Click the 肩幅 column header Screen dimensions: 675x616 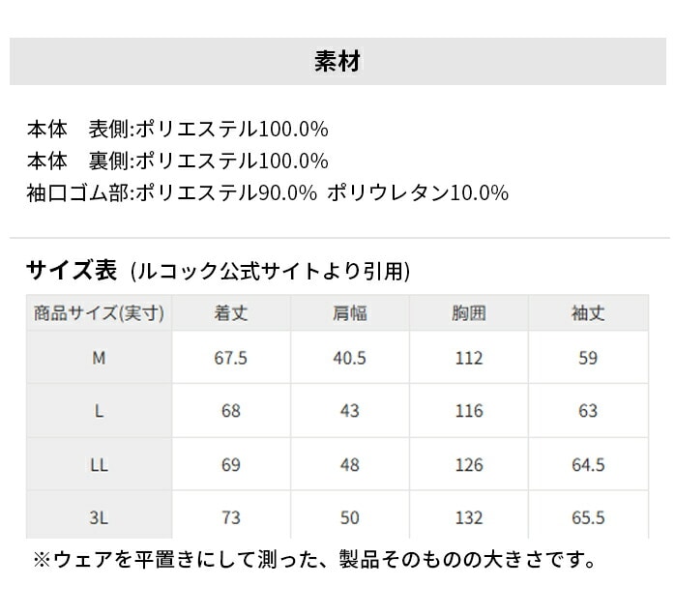(350, 313)
